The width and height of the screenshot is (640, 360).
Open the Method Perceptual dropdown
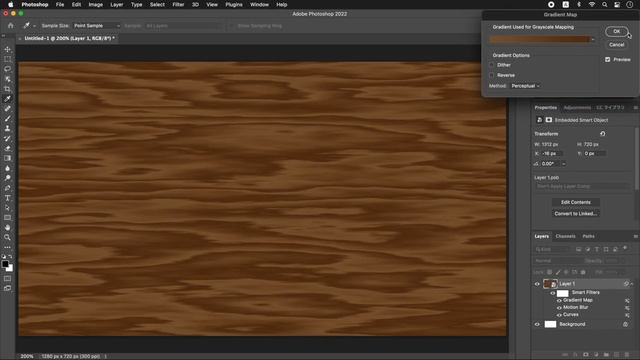coord(525,86)
